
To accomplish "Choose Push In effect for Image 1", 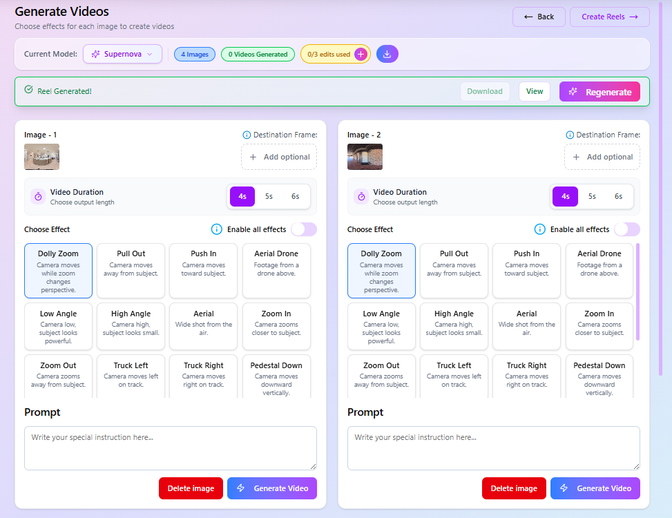I will 204,271.
